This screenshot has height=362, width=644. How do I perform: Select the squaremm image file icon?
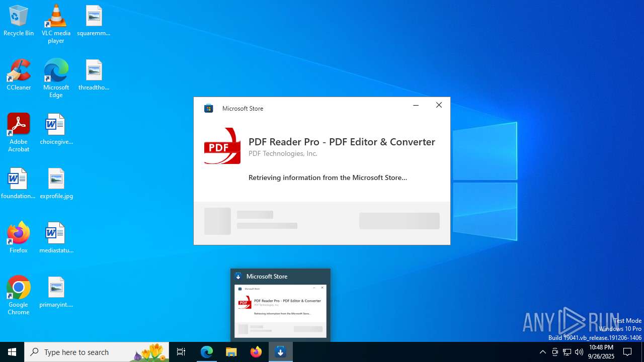click(x=94, y=21)
